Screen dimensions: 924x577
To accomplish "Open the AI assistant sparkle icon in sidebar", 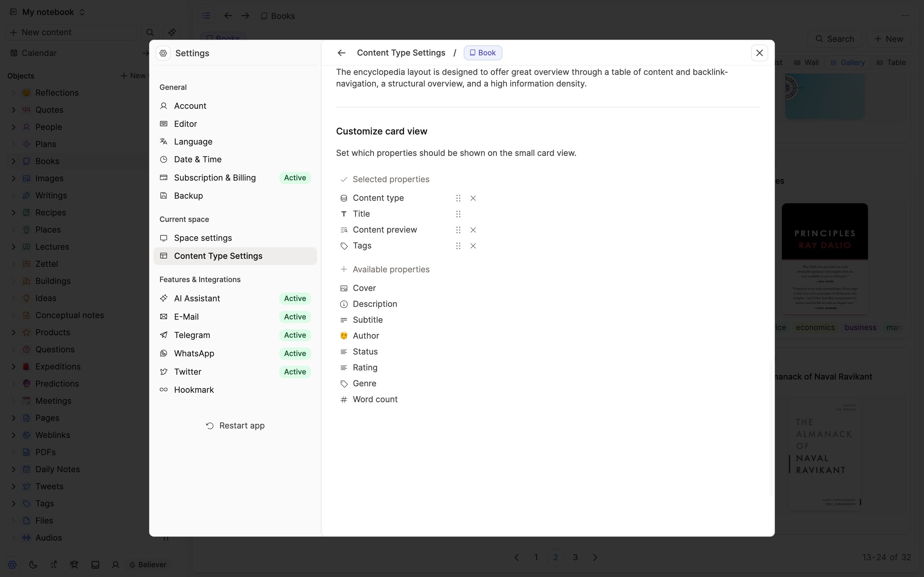I will 172,32.
